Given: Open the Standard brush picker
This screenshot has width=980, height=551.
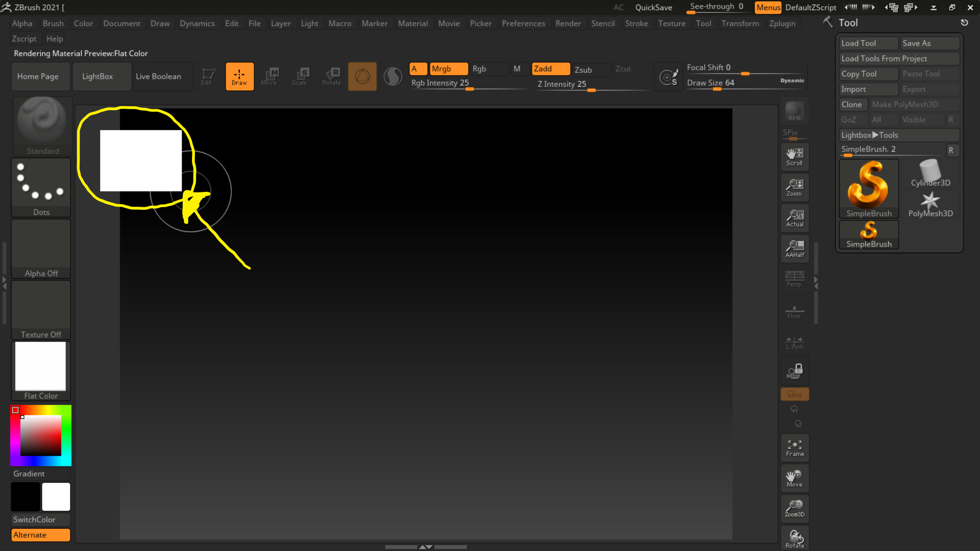Looking at the screenshot, I should tap(42, 125).
